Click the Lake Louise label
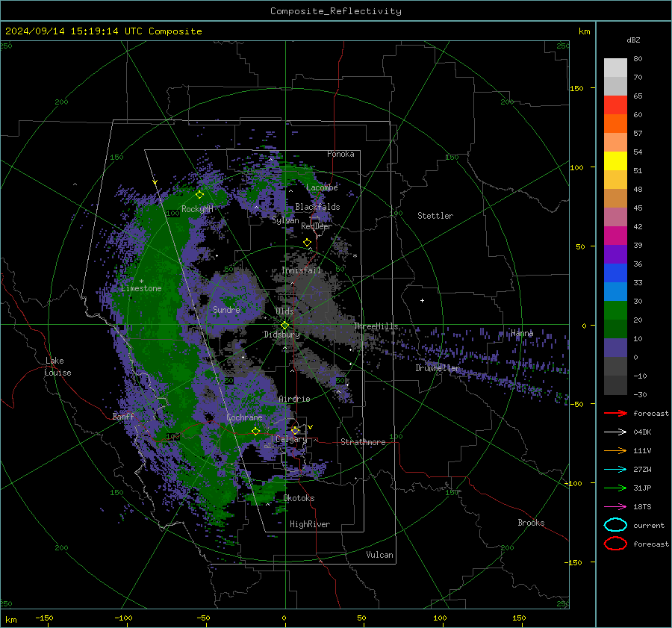The image size is (672, 628). point(58,367)
